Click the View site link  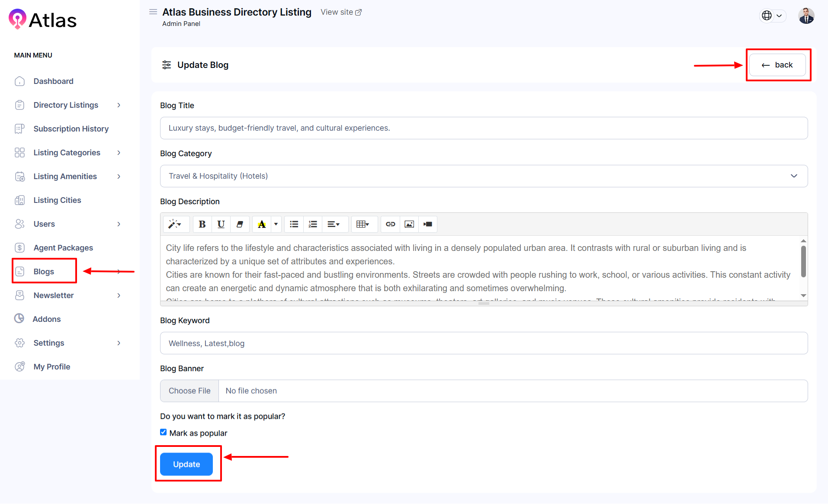pos(341,12)
